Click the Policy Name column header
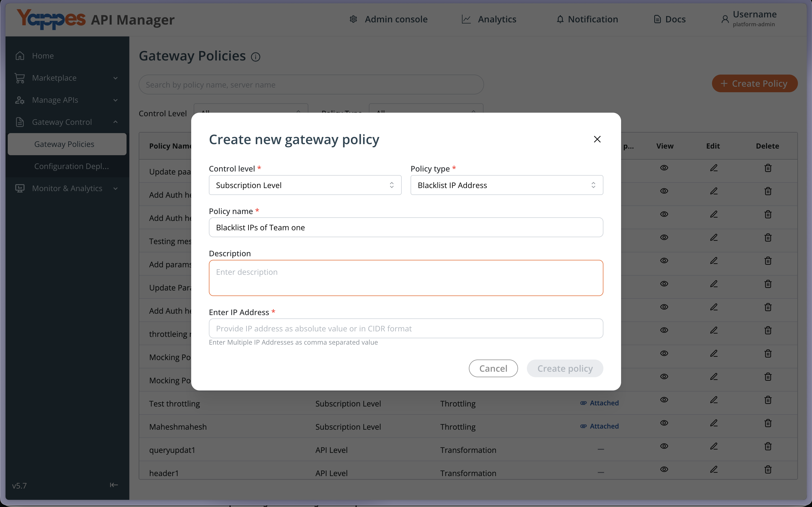 [170, 146]
